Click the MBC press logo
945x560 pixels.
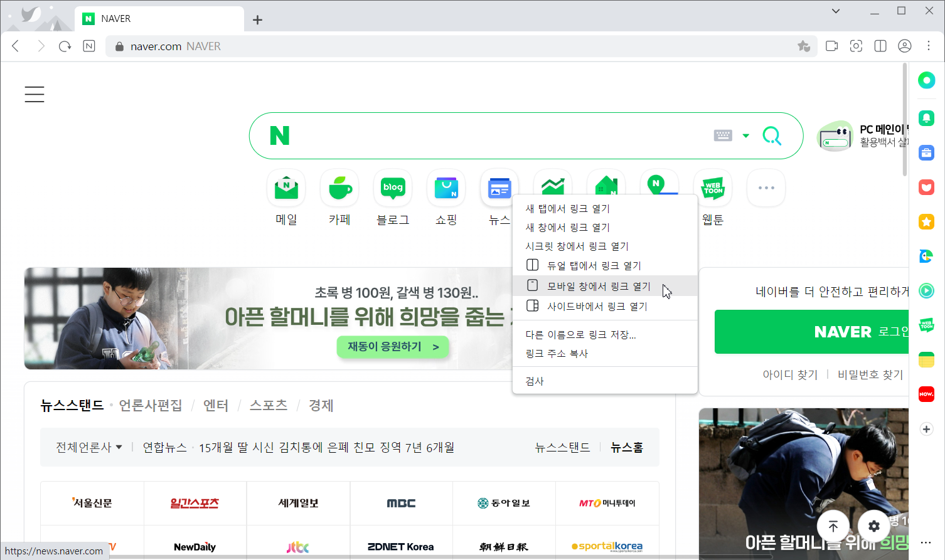(x=401, y=503)
